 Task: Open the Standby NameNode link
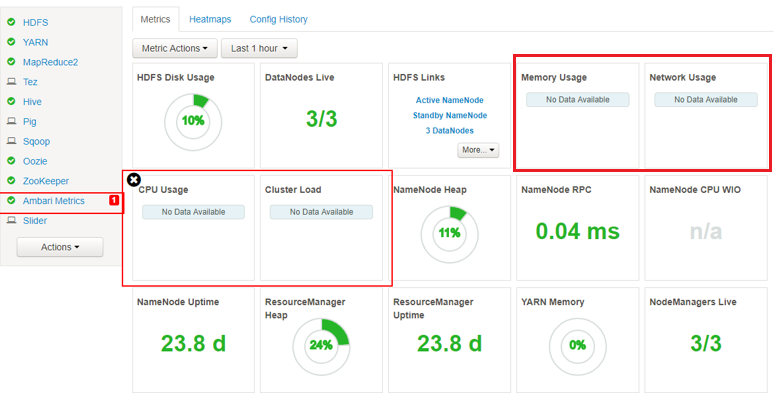click(450, 115)
